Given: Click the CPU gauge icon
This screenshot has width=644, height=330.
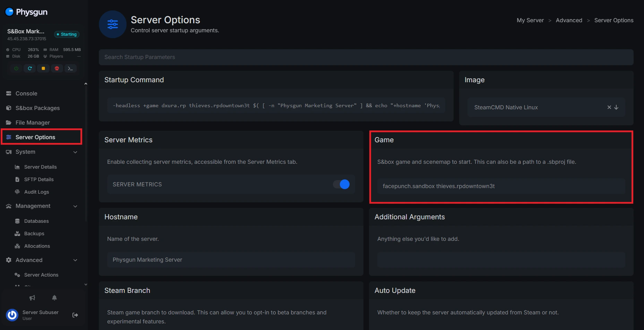Looking at the screenshot, I should [x=8, y=50].
